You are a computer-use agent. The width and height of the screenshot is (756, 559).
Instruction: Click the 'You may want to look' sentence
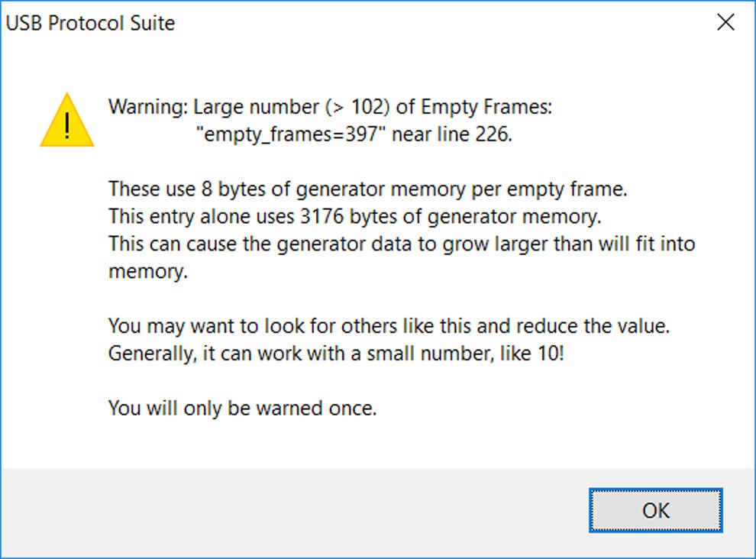point(389,327)
